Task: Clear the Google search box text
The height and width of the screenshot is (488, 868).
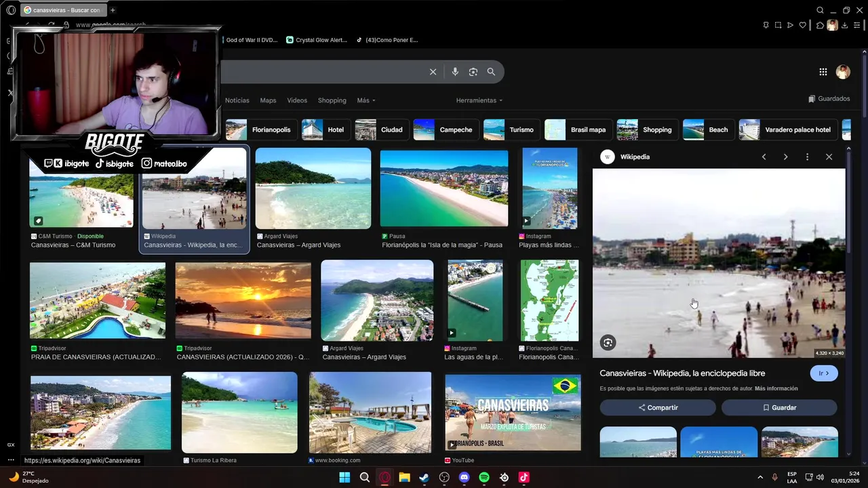Action: (433, 72)
